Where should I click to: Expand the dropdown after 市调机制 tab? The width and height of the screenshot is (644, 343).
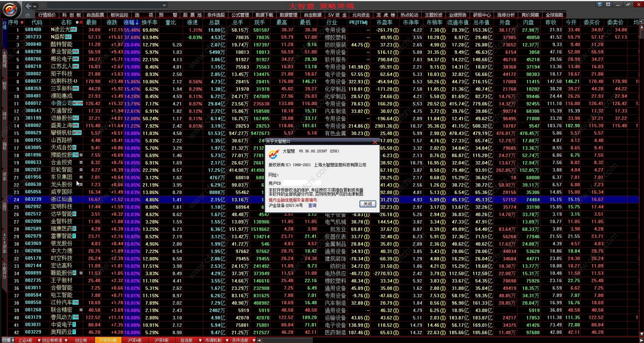[227, 340]
